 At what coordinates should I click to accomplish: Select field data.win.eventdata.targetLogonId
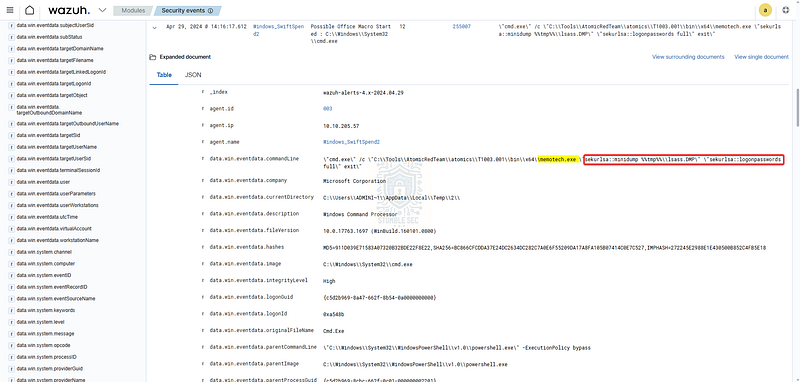tap(54, 83)
